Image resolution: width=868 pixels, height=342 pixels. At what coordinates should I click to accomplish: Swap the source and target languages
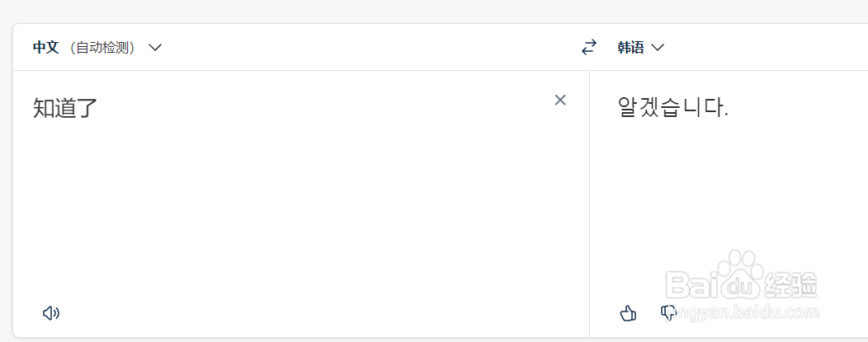coord(588,48)
